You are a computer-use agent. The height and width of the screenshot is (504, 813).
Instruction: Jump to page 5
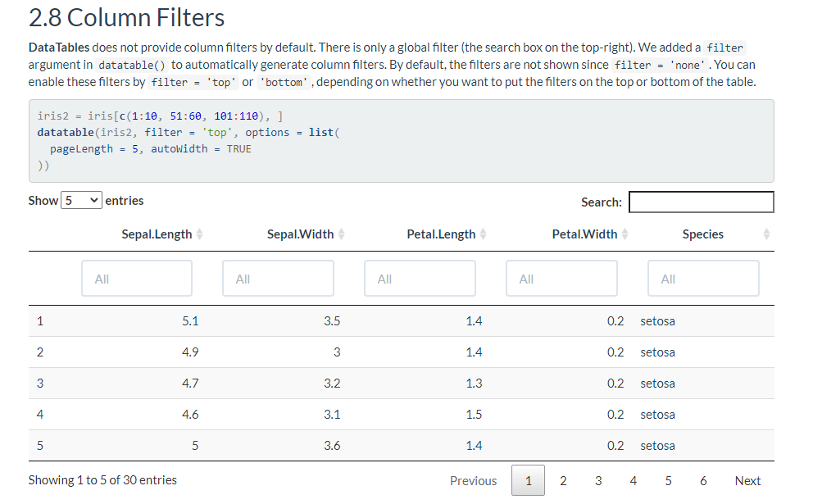668,481
